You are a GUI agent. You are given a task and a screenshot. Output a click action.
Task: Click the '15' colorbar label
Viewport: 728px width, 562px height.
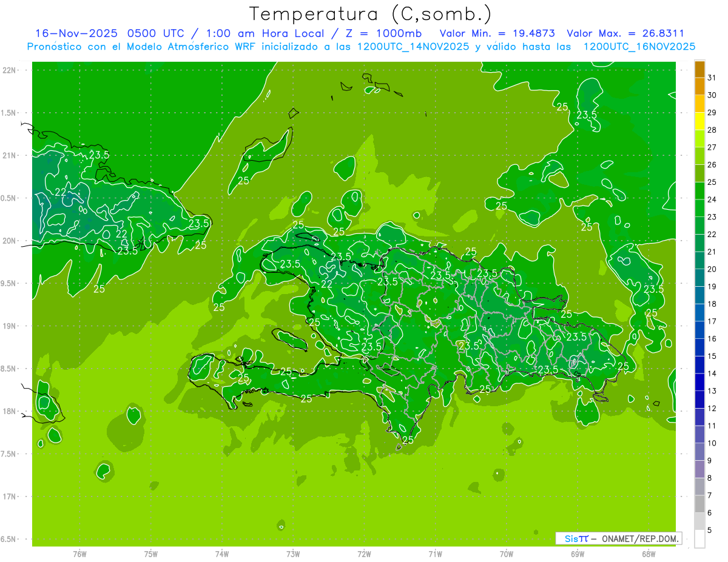tap(712, 356)
